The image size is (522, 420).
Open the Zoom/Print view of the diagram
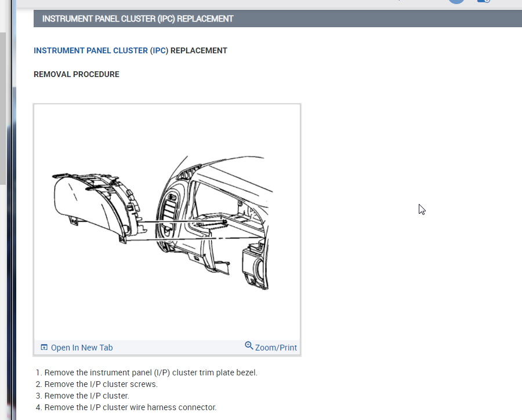pos(275,348)
